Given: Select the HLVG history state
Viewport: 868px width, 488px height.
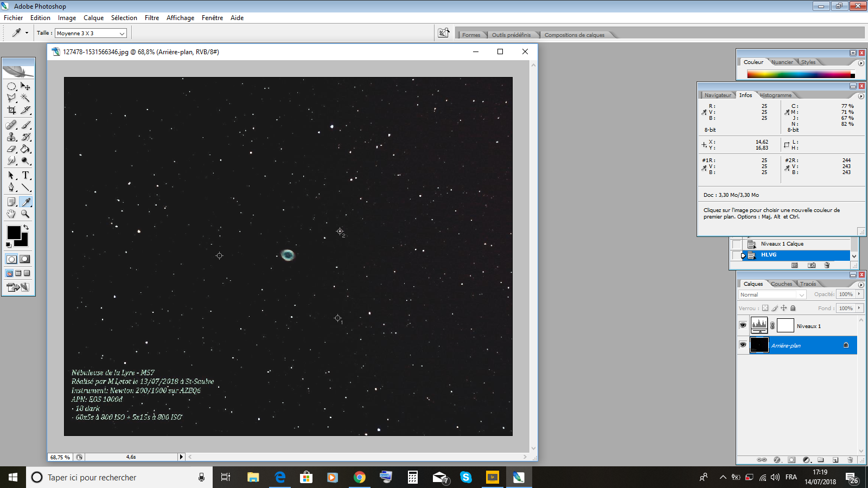Looking at the screenshot, I should pos(796,255).
